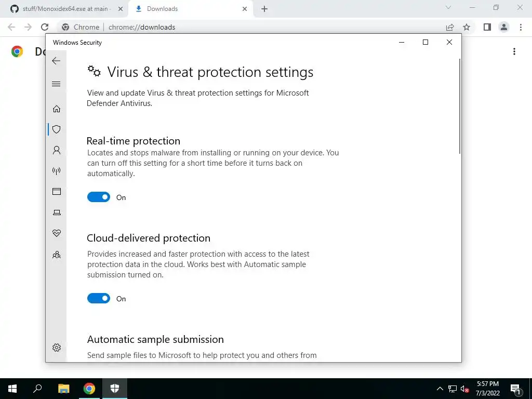Expand the hamburger navigation menu
Image resolution: width=532 pixels, height=399 pixels.
click(56, 84)
